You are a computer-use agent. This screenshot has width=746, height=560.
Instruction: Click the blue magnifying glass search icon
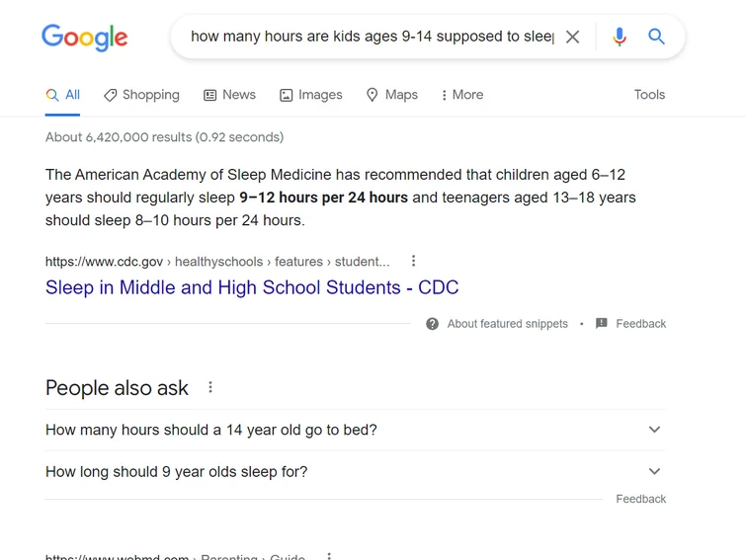657,38
